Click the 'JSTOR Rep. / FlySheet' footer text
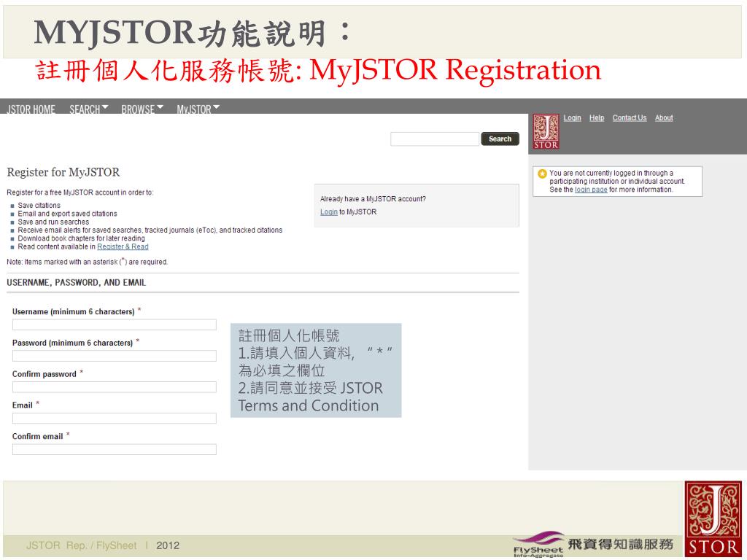The width and height of the screenshot is (747, 560). [x=82, y=545]
